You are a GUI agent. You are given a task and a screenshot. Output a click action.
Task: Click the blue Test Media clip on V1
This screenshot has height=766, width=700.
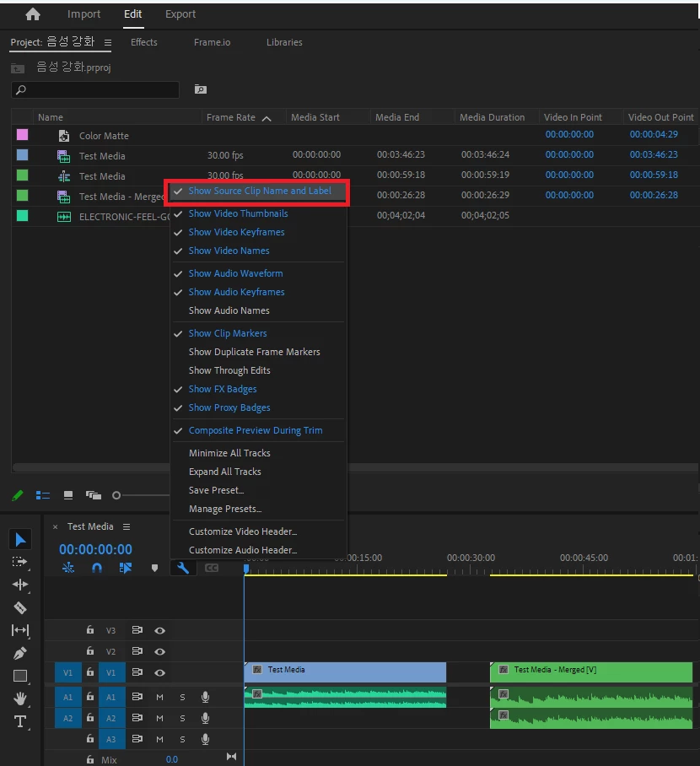(345, 672)
